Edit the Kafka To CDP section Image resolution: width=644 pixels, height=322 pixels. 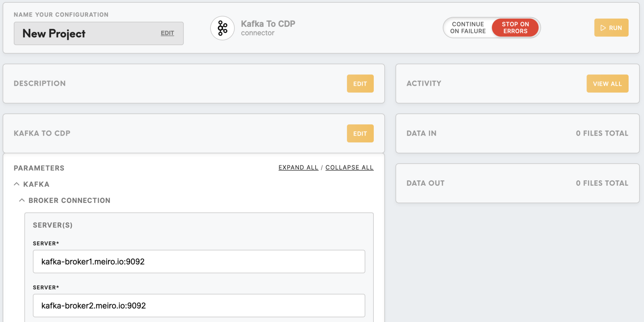(360, 133)
